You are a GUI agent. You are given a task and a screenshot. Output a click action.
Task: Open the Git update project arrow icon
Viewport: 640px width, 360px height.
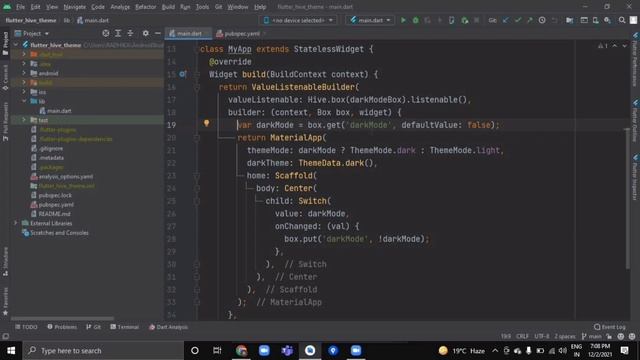pyautogui.click(x=506, y=20)
